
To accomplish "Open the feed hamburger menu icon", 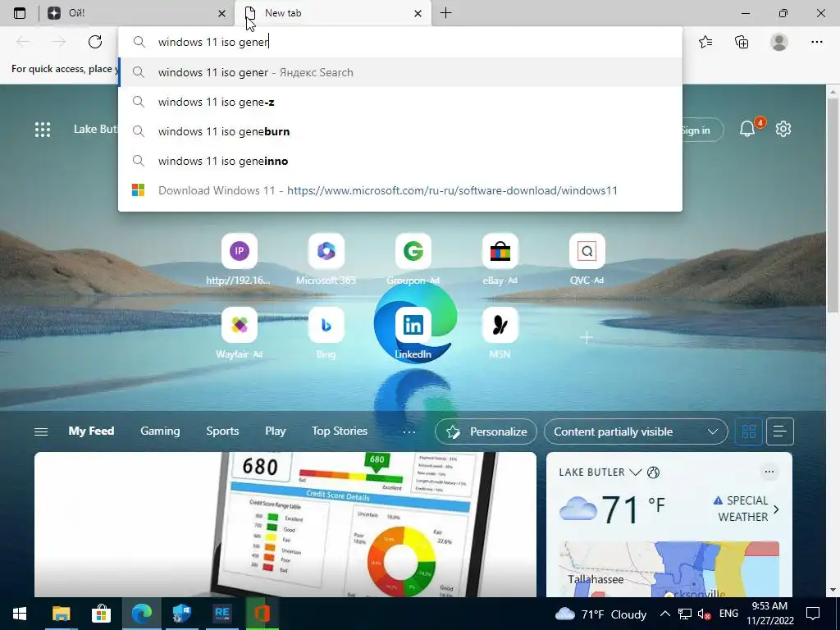I will (x=41, y=431).
